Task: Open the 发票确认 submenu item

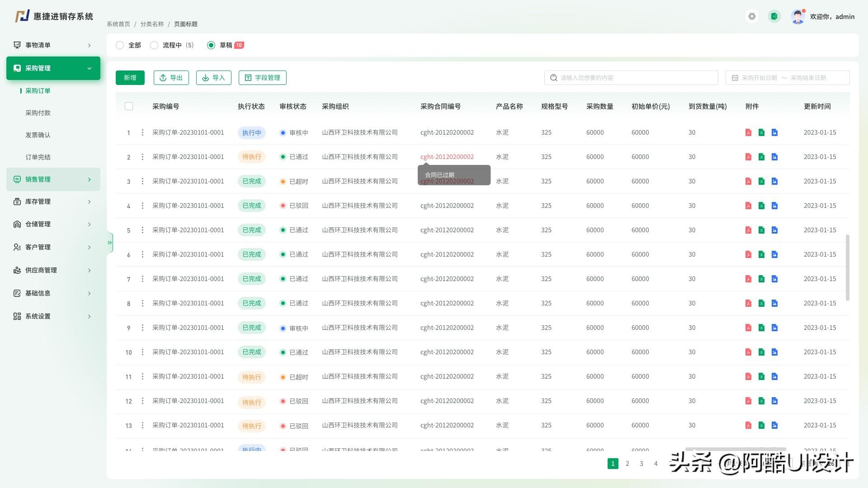Action: pyautogui.click(x=38, y=135)
